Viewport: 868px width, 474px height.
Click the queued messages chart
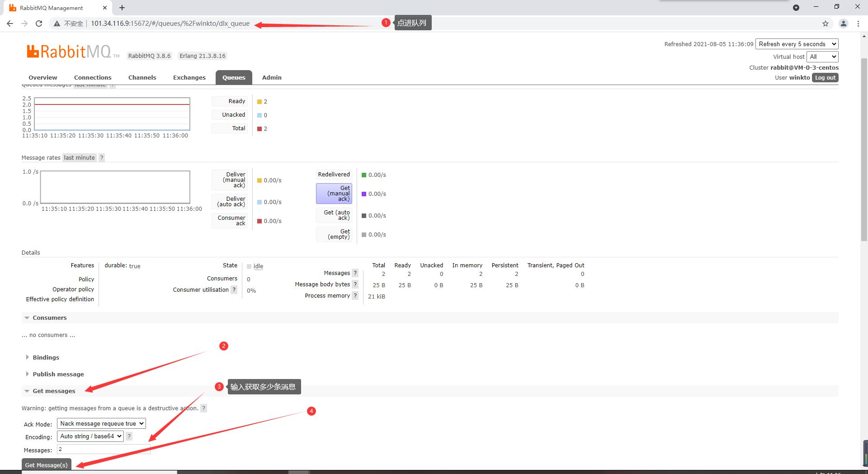112,114
